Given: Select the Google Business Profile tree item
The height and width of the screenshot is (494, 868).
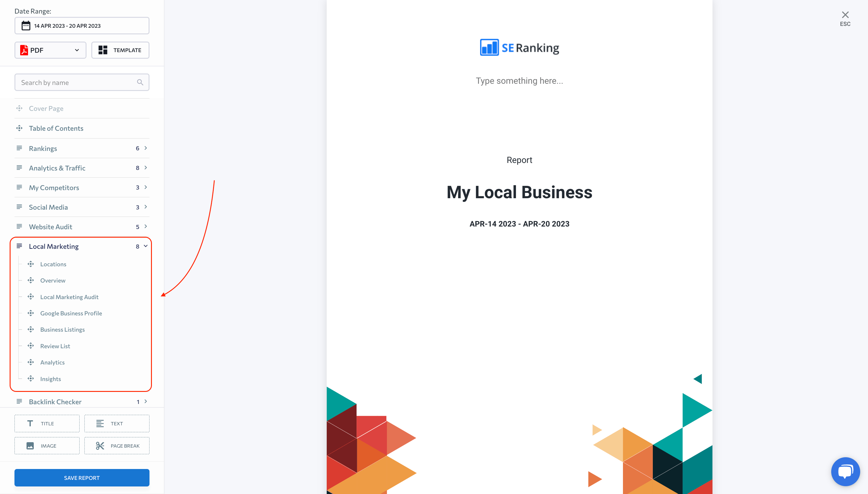Looking at the screenshot, I should click(71, 313).
